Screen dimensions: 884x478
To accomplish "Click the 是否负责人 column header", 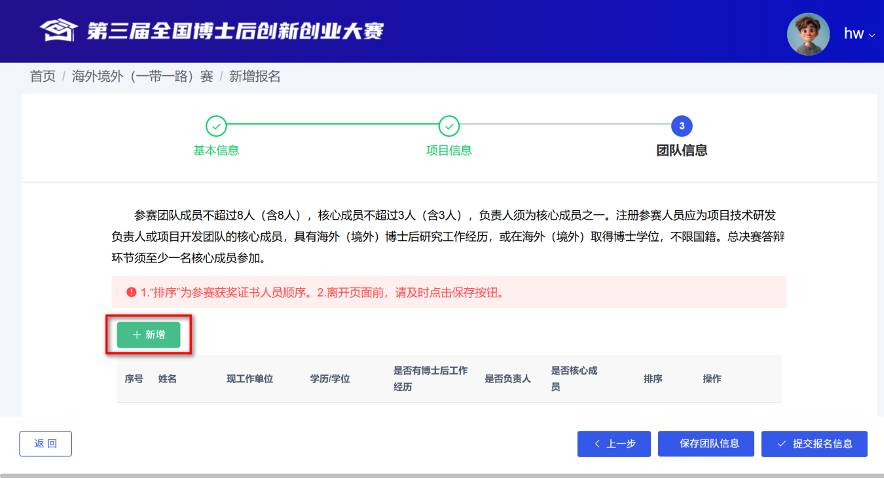I will click(507, 379).
